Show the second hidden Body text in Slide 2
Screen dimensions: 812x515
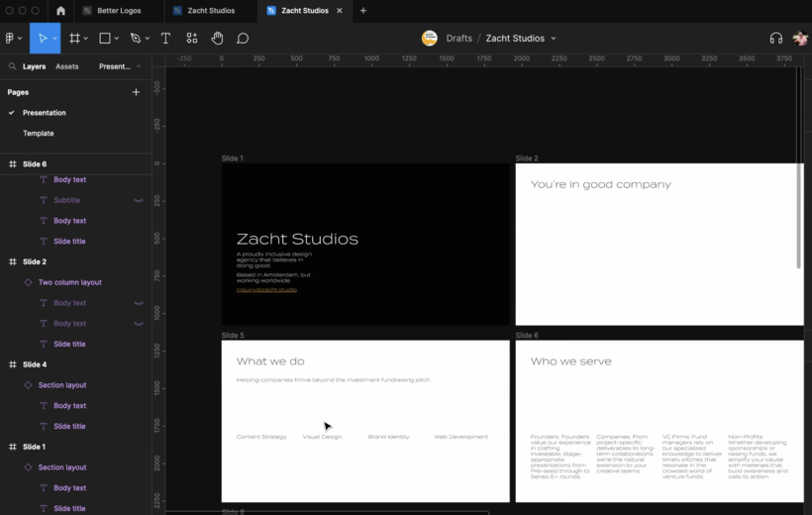click(139, 324)
